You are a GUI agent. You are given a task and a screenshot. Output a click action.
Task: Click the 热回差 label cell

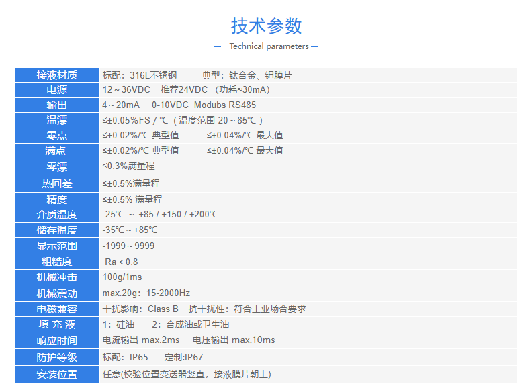pos(57,183)
